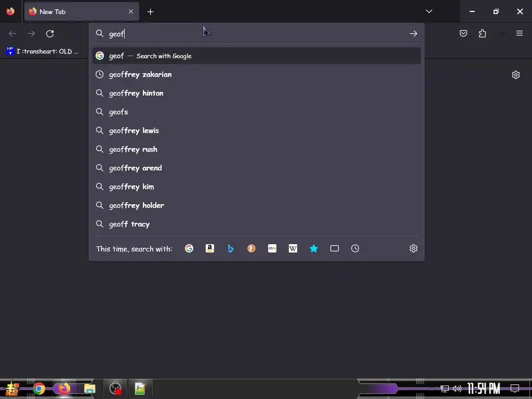Screen dimensions: 532x399
Task: Open the Extensions puzzle icon
Action: (x=482, y=33)
